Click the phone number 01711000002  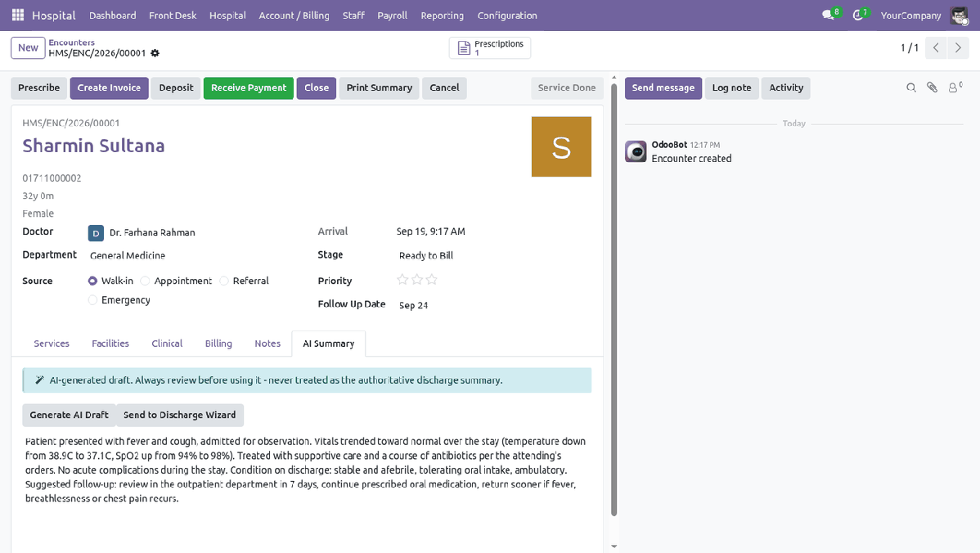click(x=52, y=178)
